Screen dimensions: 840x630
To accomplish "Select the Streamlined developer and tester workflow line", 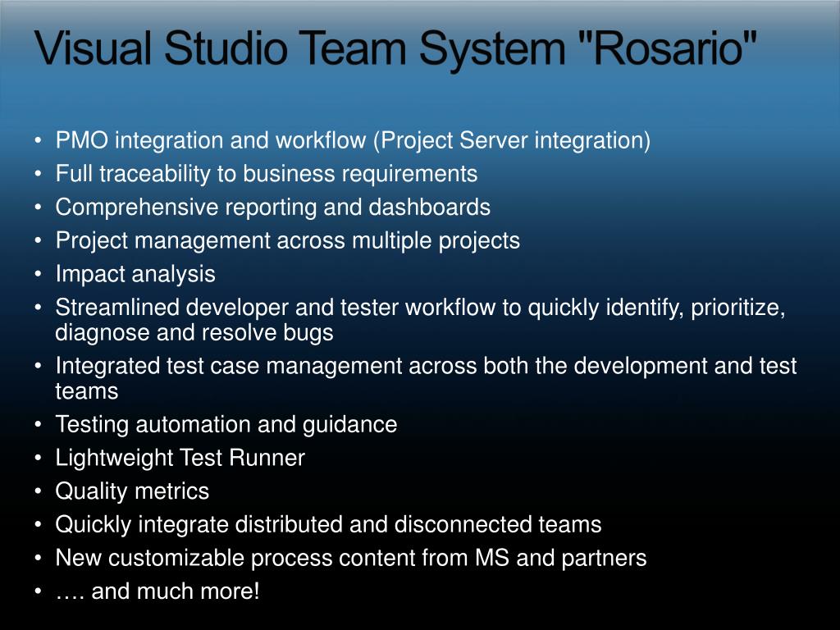I will tap(421, 308).
